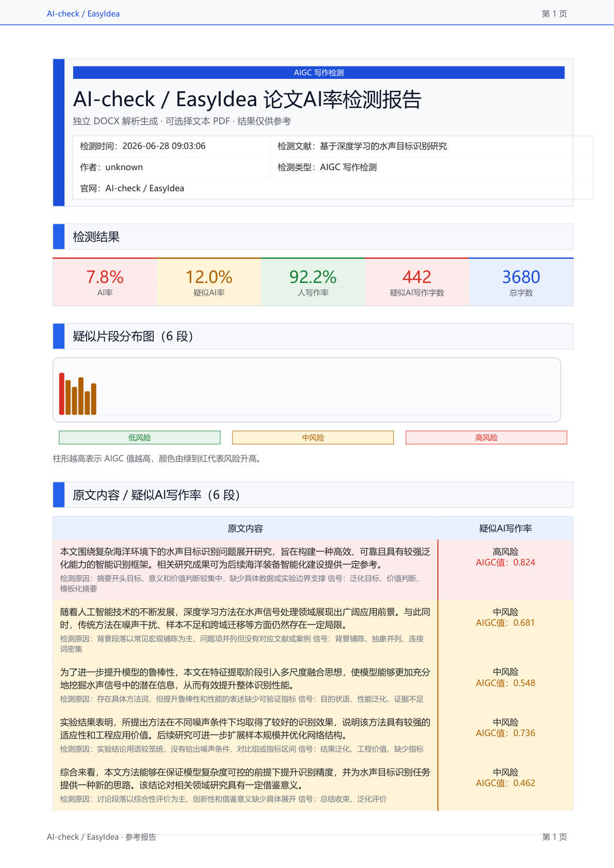Click the value AIGC值:0.681
Viewport: 614px width, 868px height.
(x=506, y=623)
